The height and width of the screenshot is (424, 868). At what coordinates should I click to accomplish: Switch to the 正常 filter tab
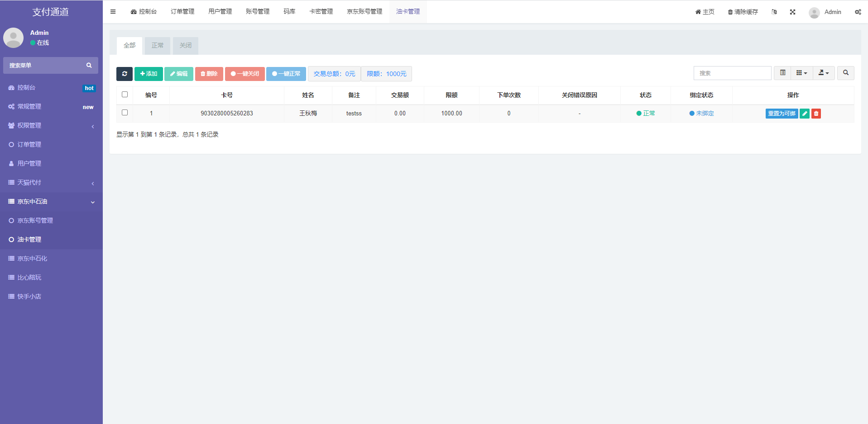(158, 46)
